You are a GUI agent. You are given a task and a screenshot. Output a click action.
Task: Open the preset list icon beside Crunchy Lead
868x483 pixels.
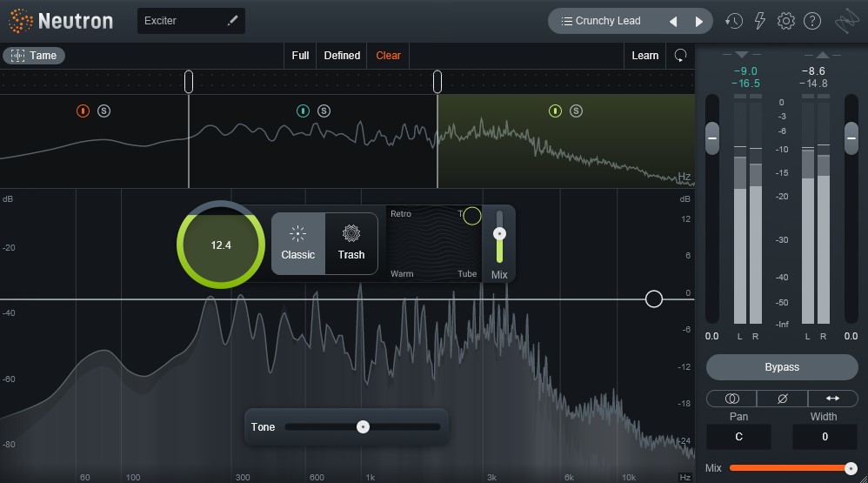tap(566, 21)
